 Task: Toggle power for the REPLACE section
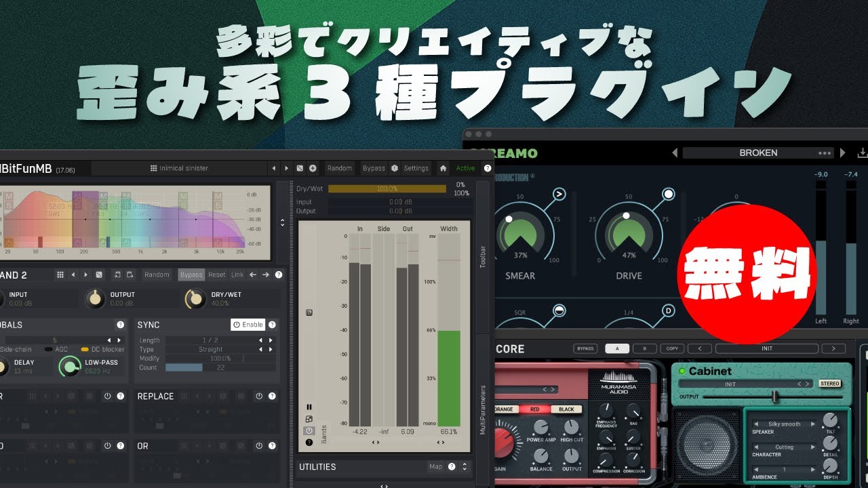click(259, 396)
